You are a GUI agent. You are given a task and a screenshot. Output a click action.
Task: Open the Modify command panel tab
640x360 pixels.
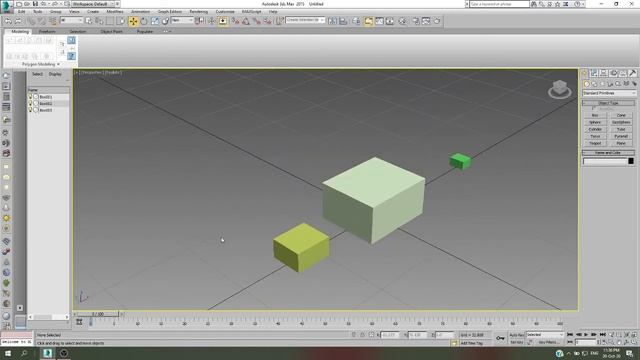(594, 73)
